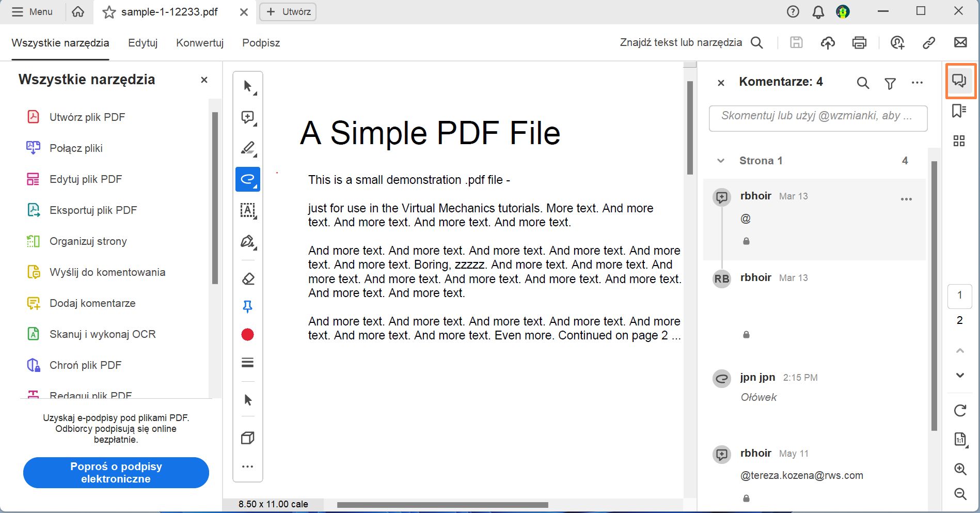980x513 pixels.
Task: Expand more tools in the quick toolbar
Action: click(x=248, y=467)
